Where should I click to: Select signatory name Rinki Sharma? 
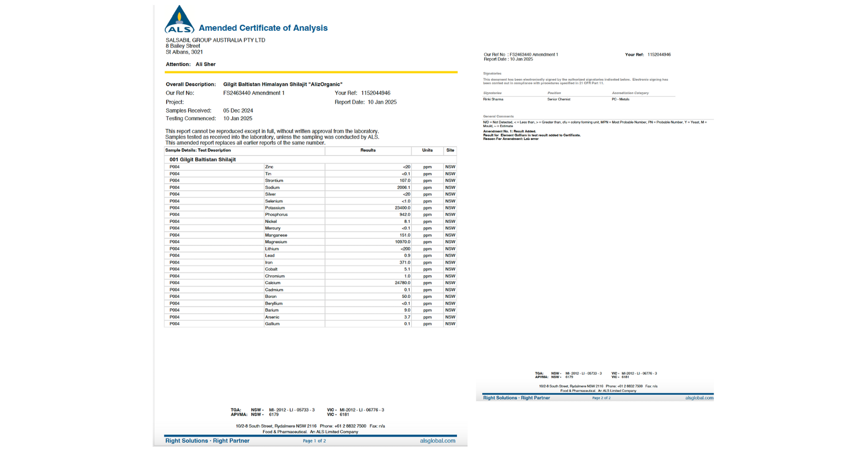[493, 100]
